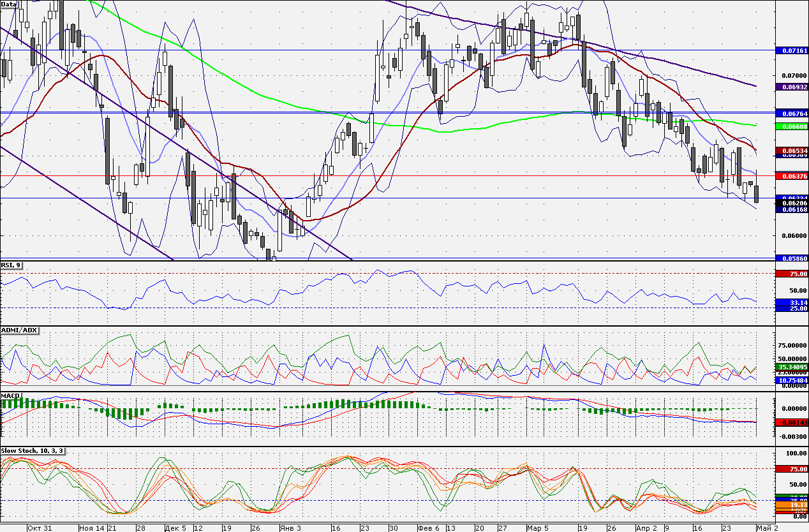Select the ADMI/ADX indicator label
The width and height of the screenshot is (809, 532).
coord(20,330)
